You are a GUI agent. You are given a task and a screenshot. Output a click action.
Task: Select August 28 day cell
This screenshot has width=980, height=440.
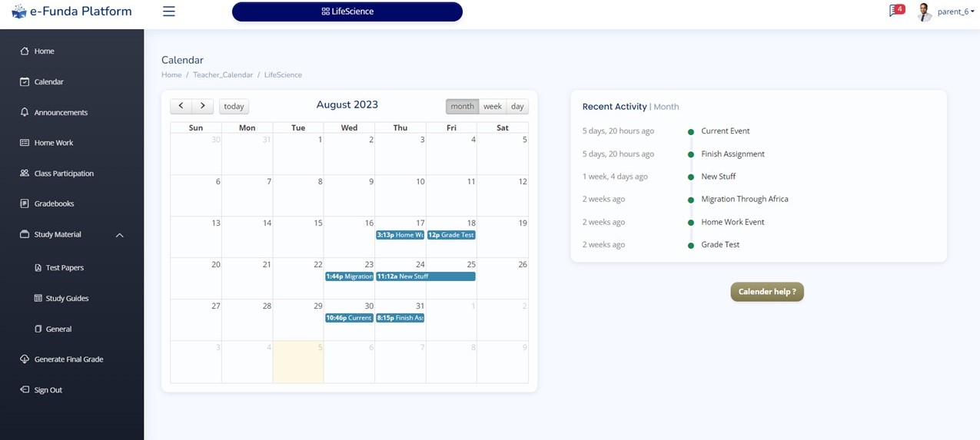click(247, 319)
